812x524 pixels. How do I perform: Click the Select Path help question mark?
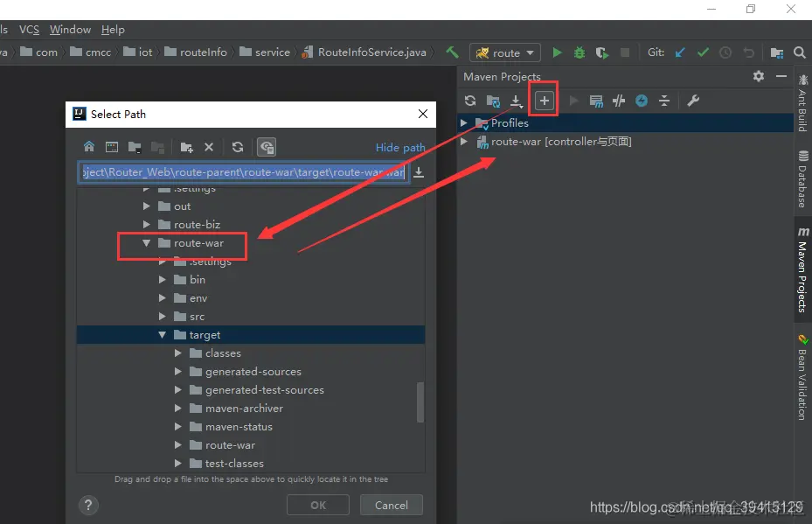(x=88, y=505)
